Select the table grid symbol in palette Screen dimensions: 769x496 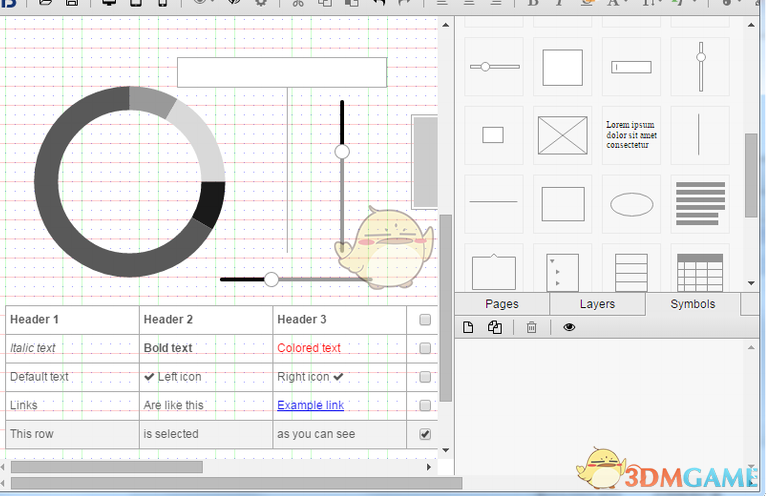700,272
